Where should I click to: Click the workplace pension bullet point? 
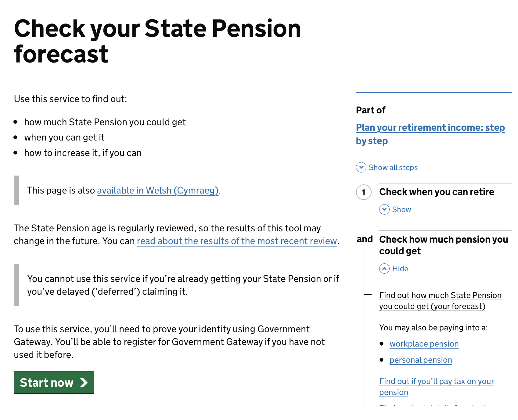click(382, 343)
